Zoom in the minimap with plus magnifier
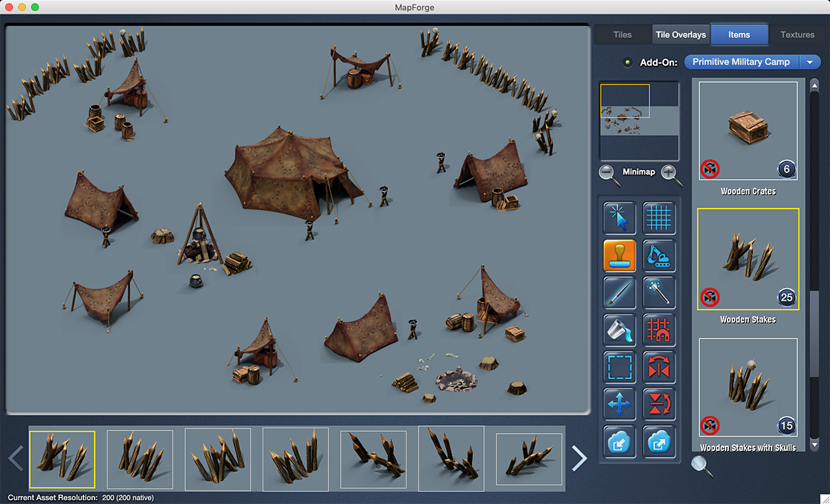830x504 pixels. [670, 174]
